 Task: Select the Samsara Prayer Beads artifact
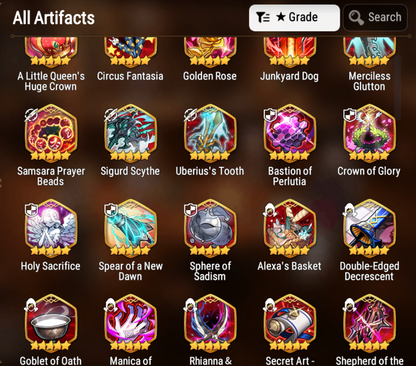[x=51, y=133]
